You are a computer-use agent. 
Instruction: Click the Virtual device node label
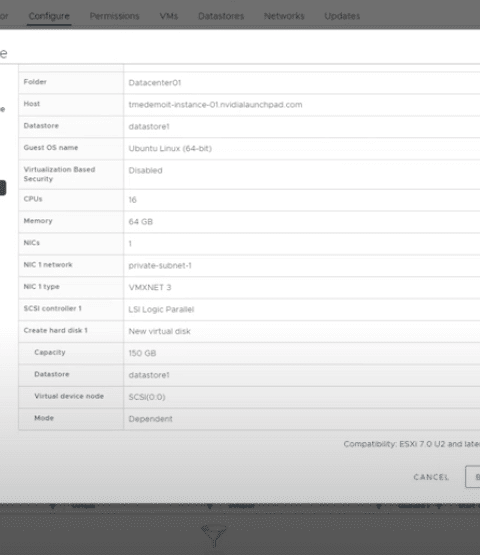click(69, 396)
